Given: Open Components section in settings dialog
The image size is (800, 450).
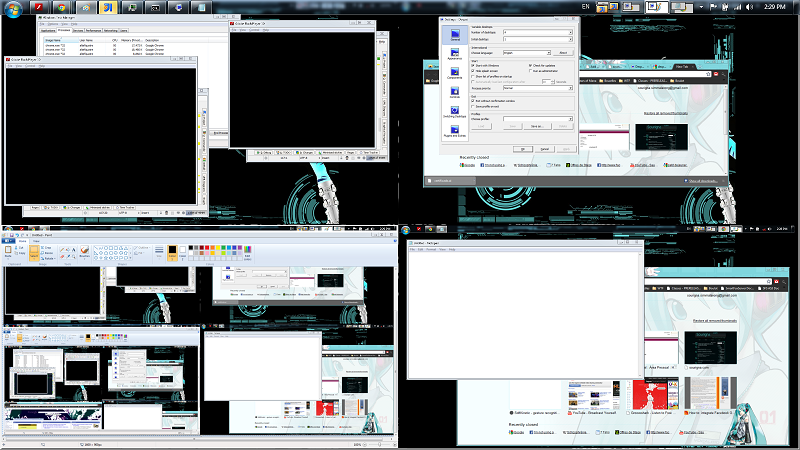Looking at the screenshot, I should pyautogui.click(x=455, y=73).
